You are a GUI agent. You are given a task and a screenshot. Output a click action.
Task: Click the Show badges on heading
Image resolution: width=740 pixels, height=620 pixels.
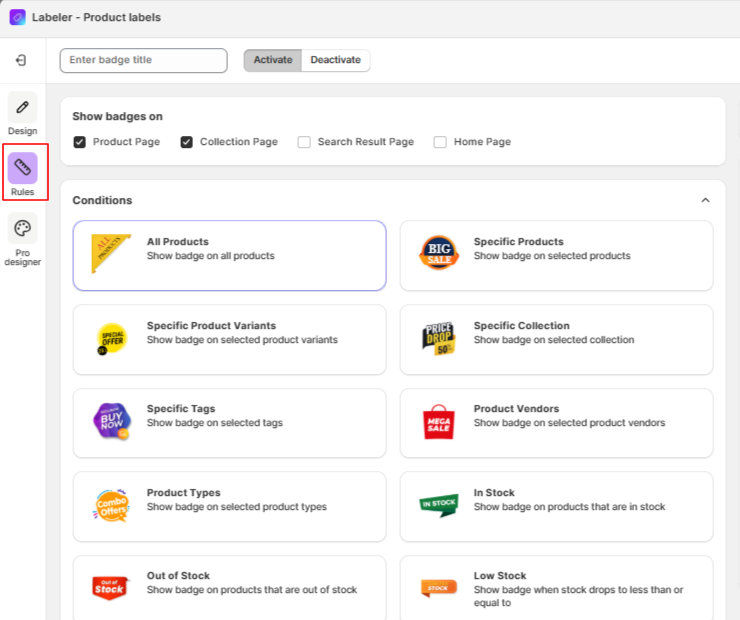[x=118, y=117]
